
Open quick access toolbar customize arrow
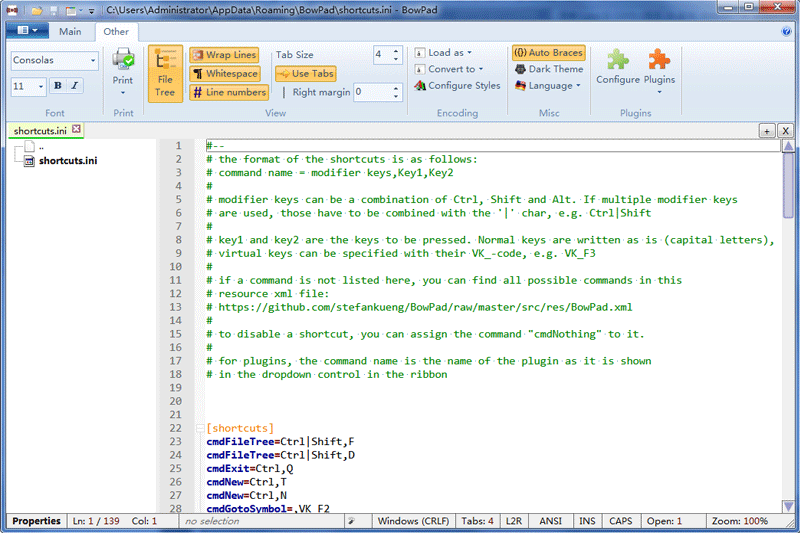pos(91,10)
